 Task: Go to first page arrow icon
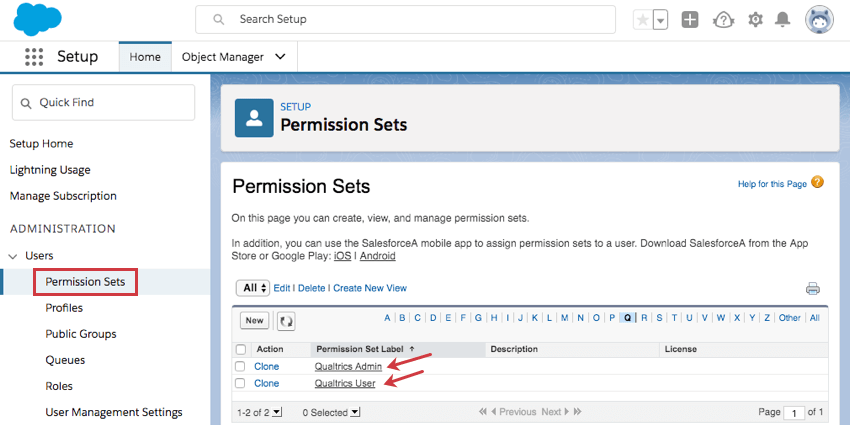pyautogui.click(x=482, y=412)
